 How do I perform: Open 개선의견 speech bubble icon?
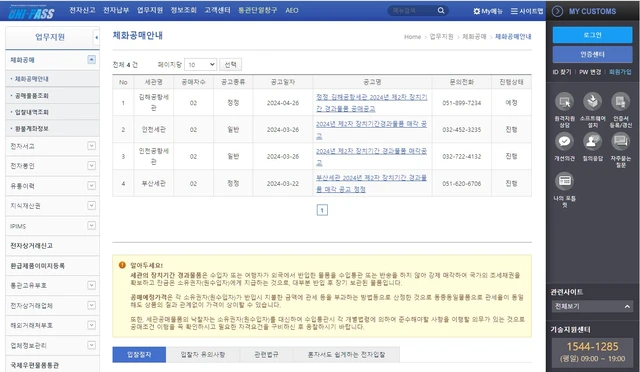(x=564, y=142)
